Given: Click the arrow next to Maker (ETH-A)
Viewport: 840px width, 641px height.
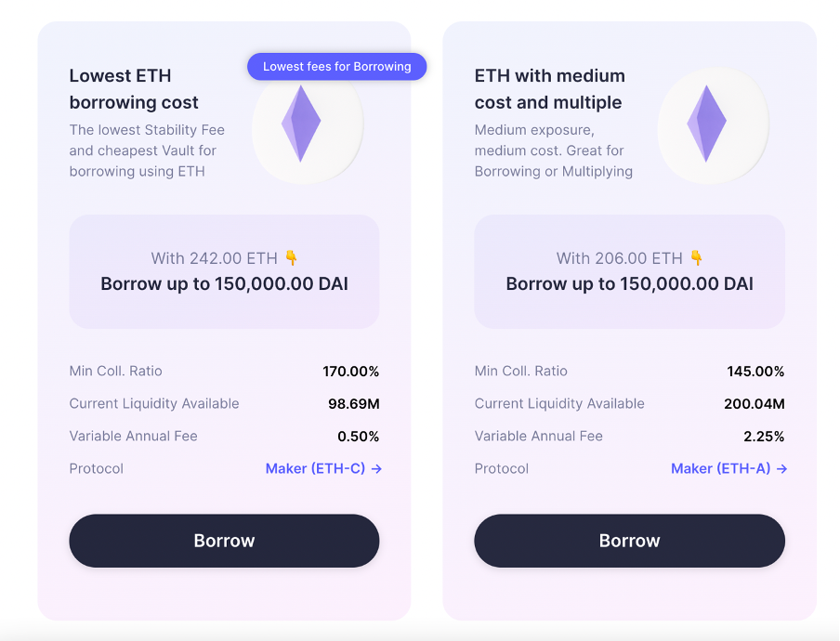Looking at the screenshot, I should tap(782, 468).
